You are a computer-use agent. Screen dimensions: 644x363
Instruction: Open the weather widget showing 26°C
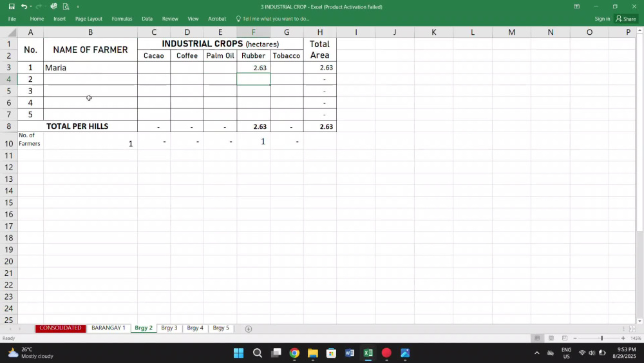[31, 353]
